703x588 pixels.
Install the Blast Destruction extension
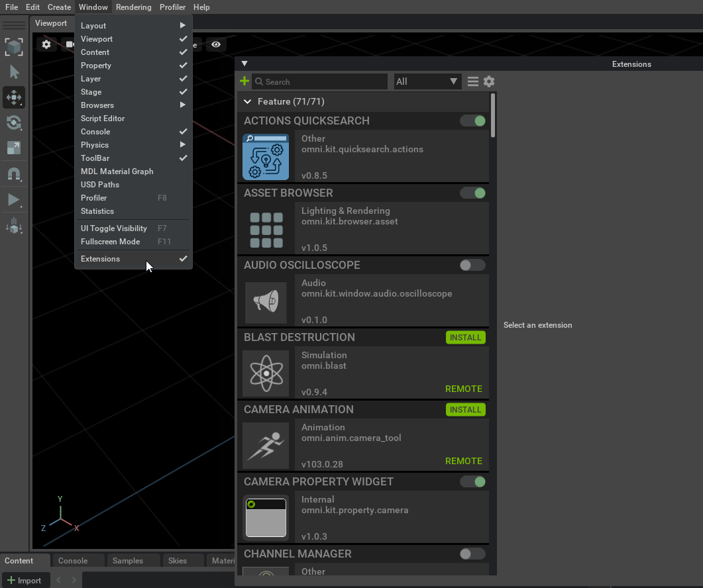[x=465, y=338]
